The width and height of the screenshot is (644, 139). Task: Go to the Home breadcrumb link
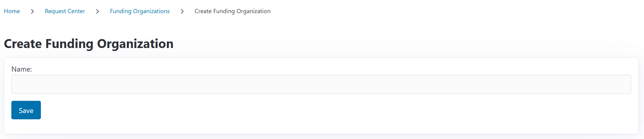click(x=12, y=11)
